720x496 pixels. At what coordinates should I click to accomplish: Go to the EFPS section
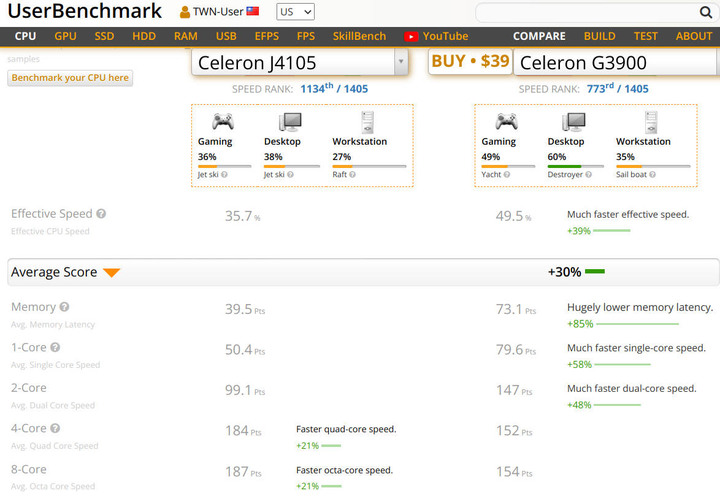click(x=267, y=36)
